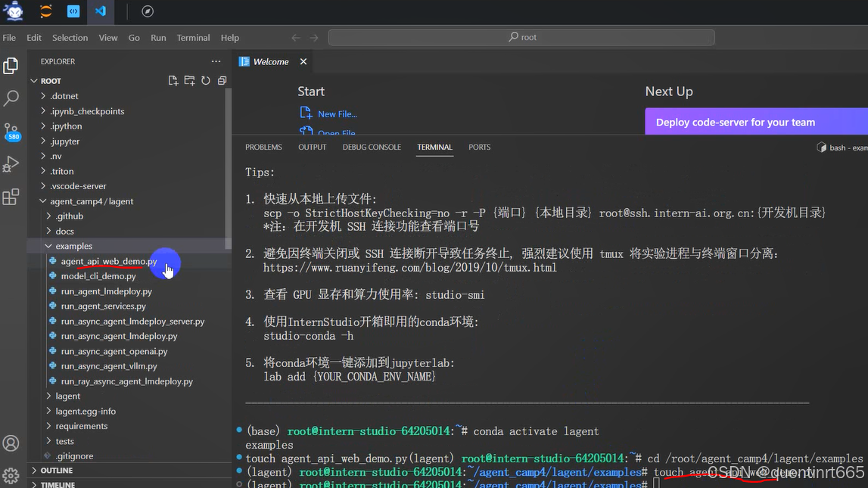
Task: Expand the .ipynb_checkpoints folder
Action: 43,110
